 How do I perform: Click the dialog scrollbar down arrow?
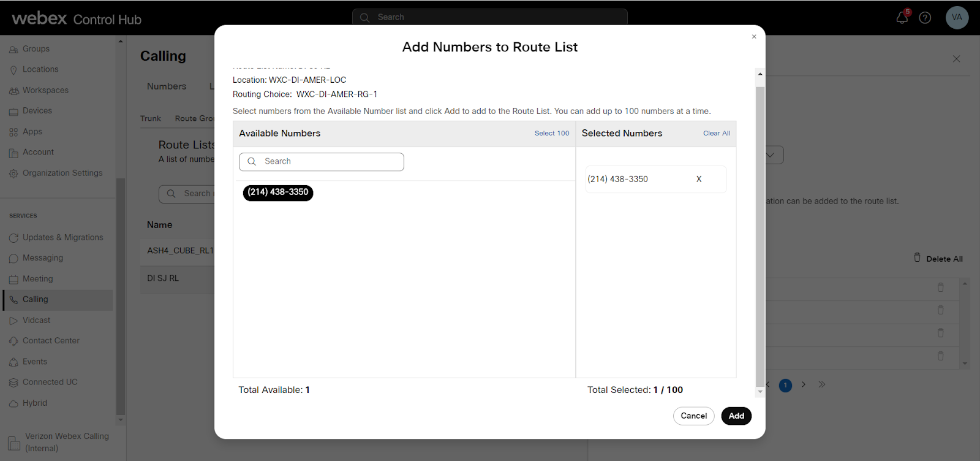(x=760, y=392)
